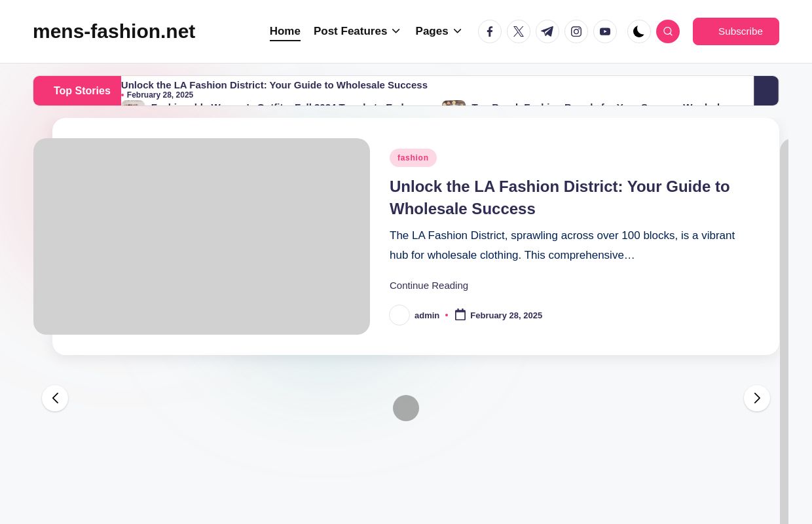The image size is (812, 524).
Task: Open the Facebook social icon
Action: coord(490,31)
